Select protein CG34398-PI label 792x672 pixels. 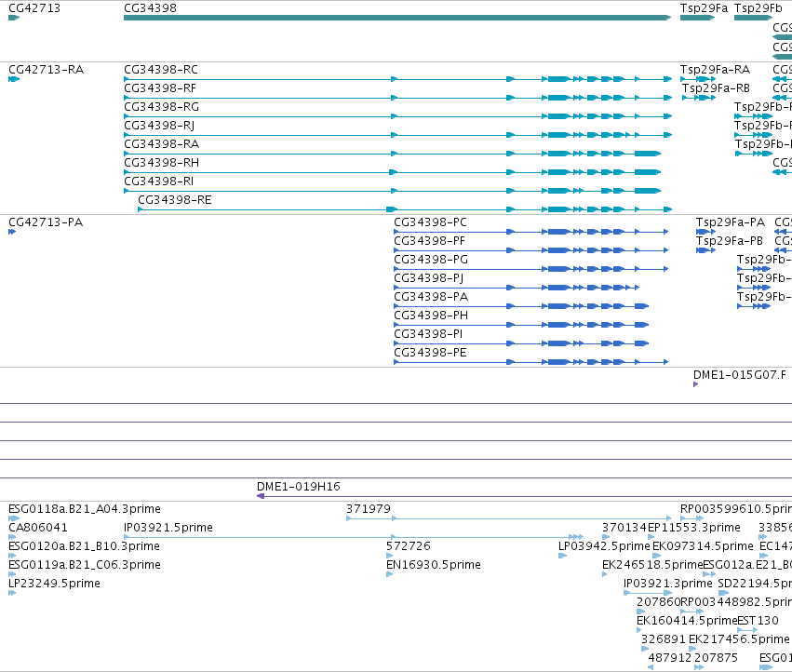428,334
